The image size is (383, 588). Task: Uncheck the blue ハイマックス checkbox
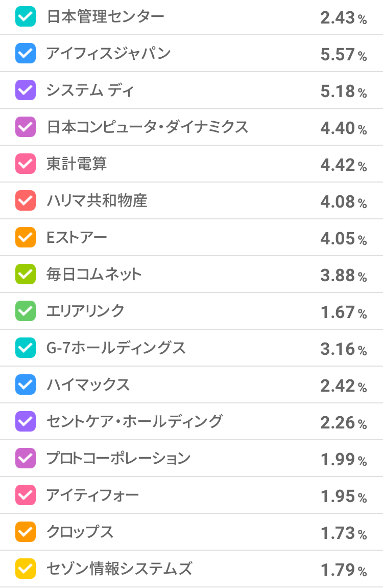(x=26, y=385)
